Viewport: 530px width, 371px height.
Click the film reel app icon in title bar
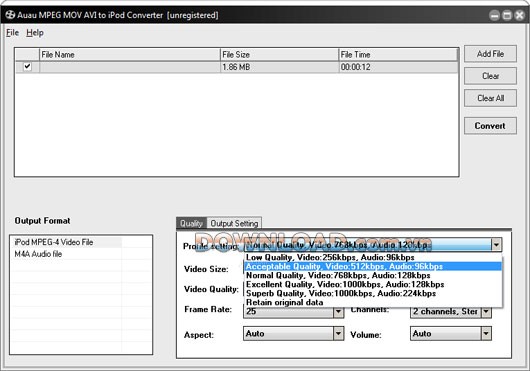[x=10, y=15]
